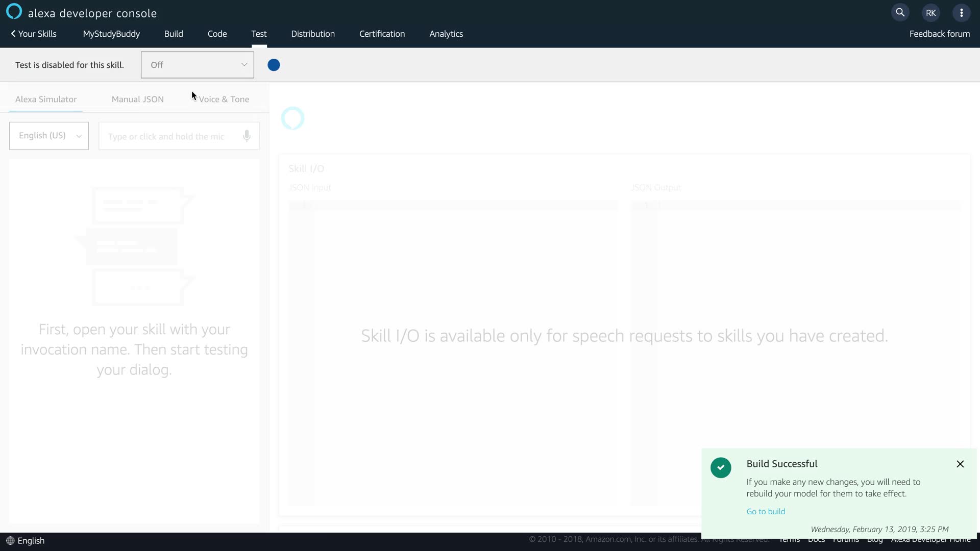
Task: Go back to Your Skills
Action: 34,34
